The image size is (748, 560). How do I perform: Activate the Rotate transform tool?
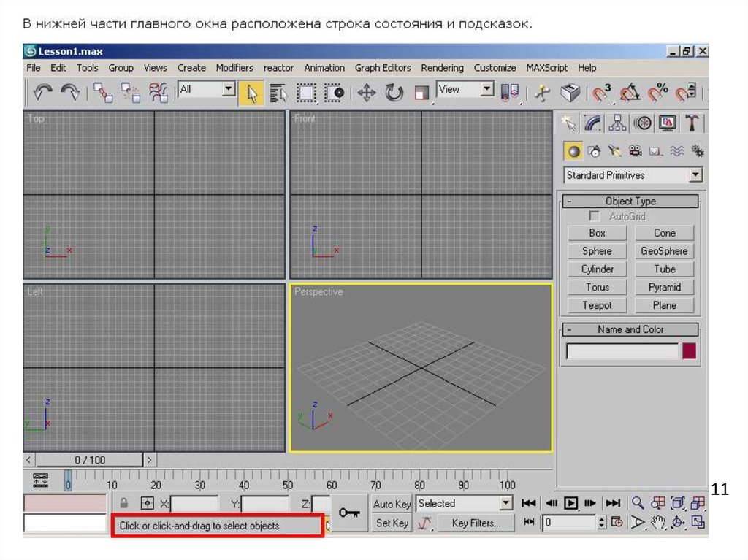[x=394, y=93]
